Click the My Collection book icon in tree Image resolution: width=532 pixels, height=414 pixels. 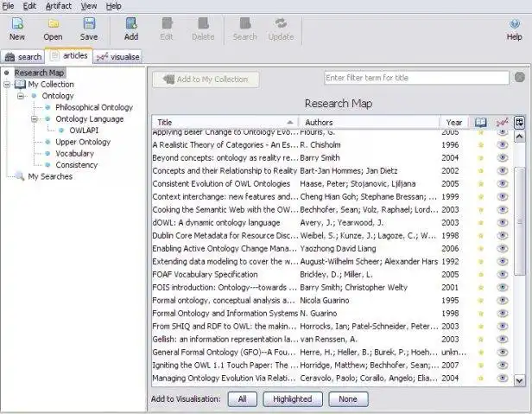click(20, 84)
